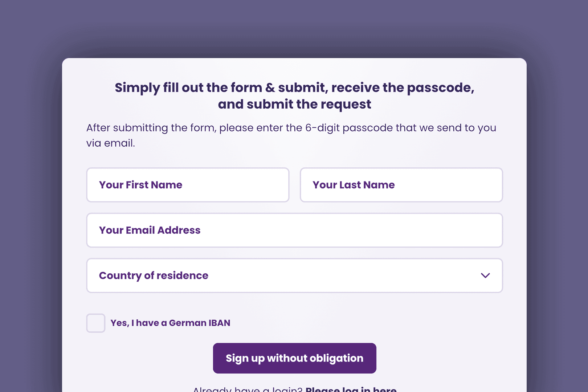Click the Your First Name field
The width and height of the screenshot is (588, 392).
[x=188, y=185]
